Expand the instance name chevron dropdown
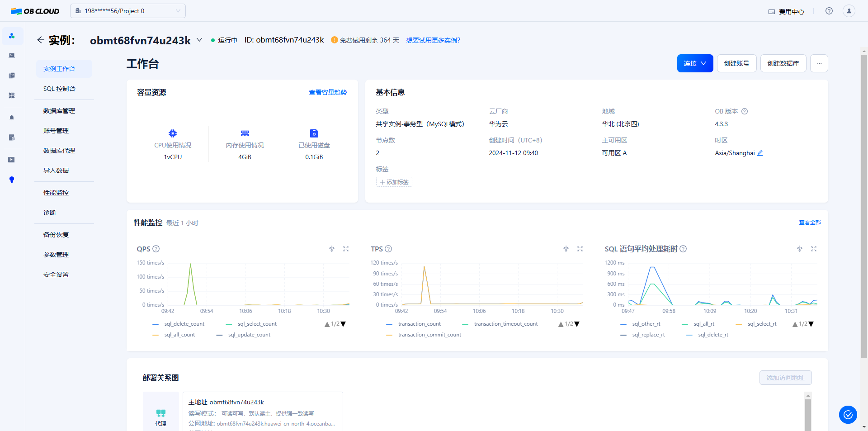The image size is (868, 431). coord(199,40)
